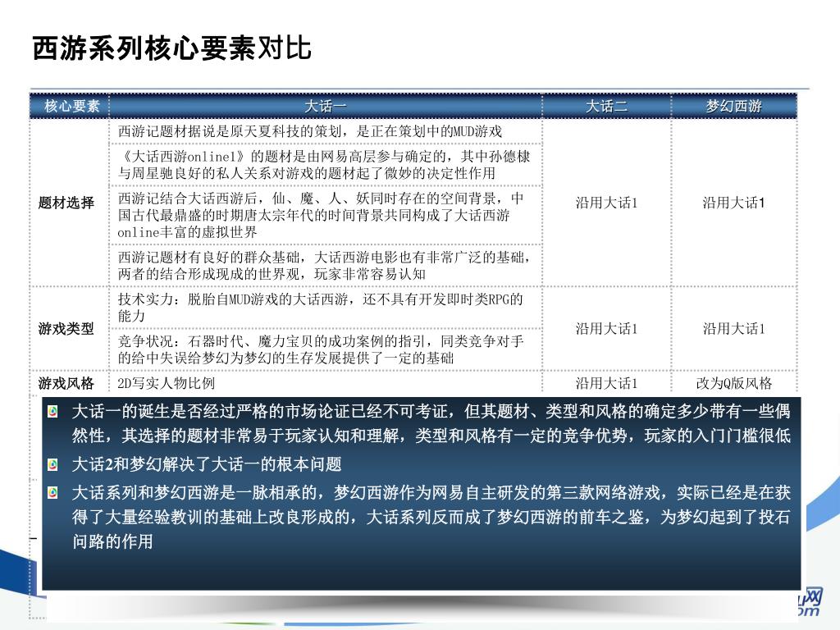Click 沿用大话1 under 梦幻西游 in 题材选择 row
Viewport: 840px width, 630px height.
coord(734,203)
